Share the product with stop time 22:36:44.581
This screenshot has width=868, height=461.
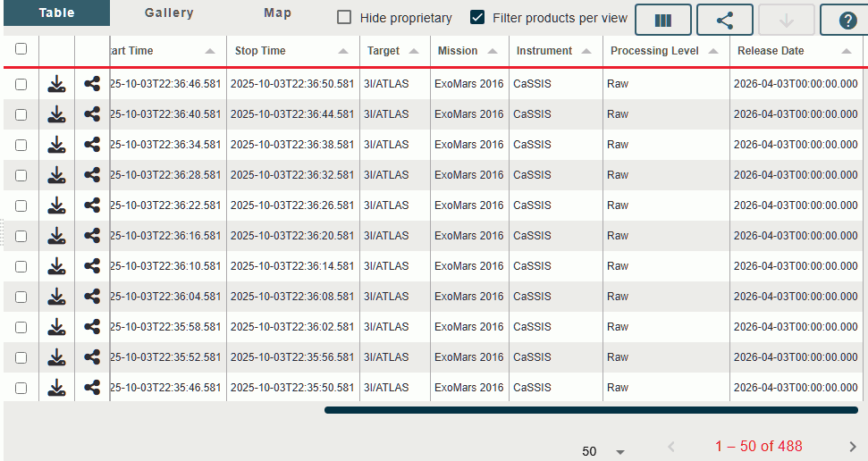(91, 114)
